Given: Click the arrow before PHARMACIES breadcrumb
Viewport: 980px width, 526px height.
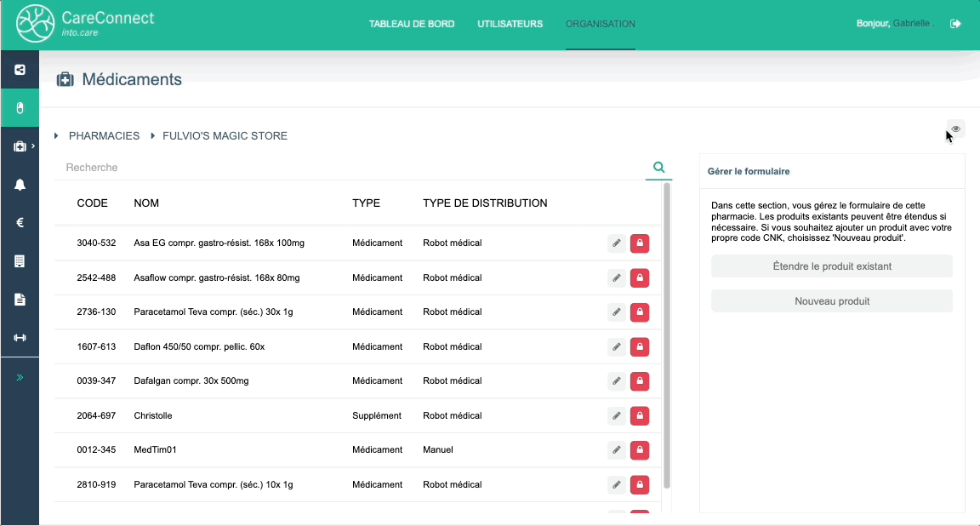Looking at the screenshot, I should [x=56, y=135].
